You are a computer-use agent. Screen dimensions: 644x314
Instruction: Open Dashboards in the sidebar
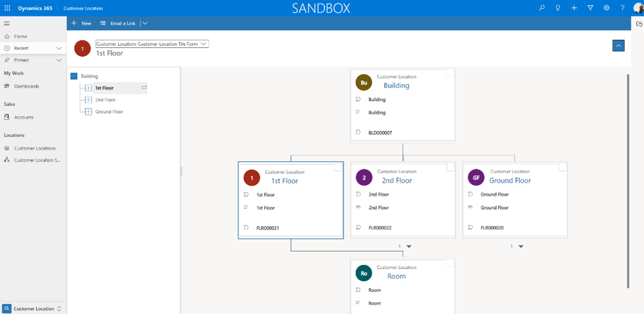point(26,86)
